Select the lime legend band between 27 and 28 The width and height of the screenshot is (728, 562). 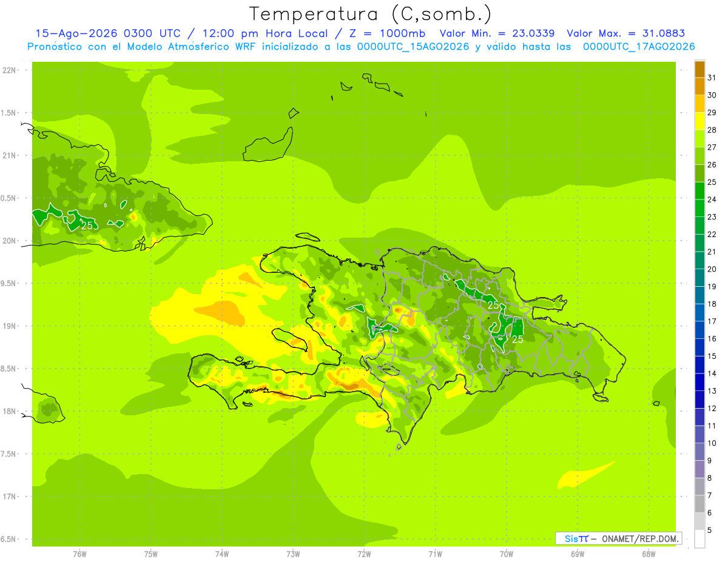pyautogui.click(x=699, y=138)
